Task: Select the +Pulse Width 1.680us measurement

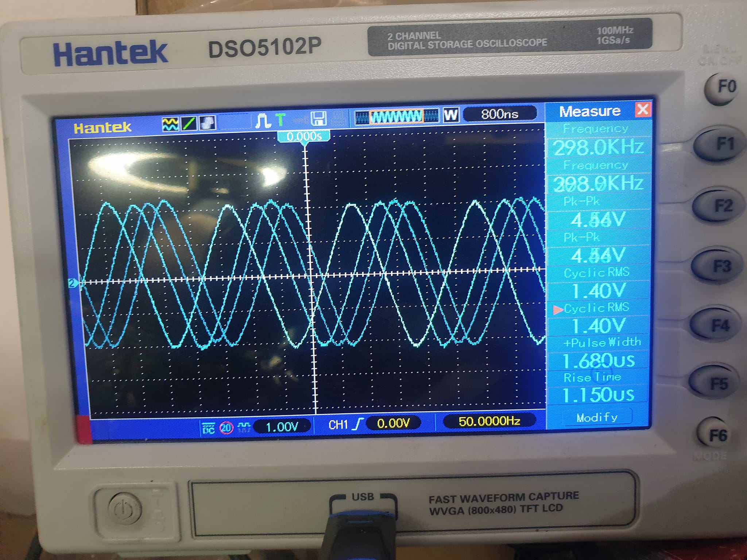Action: [x=598, y=353]
